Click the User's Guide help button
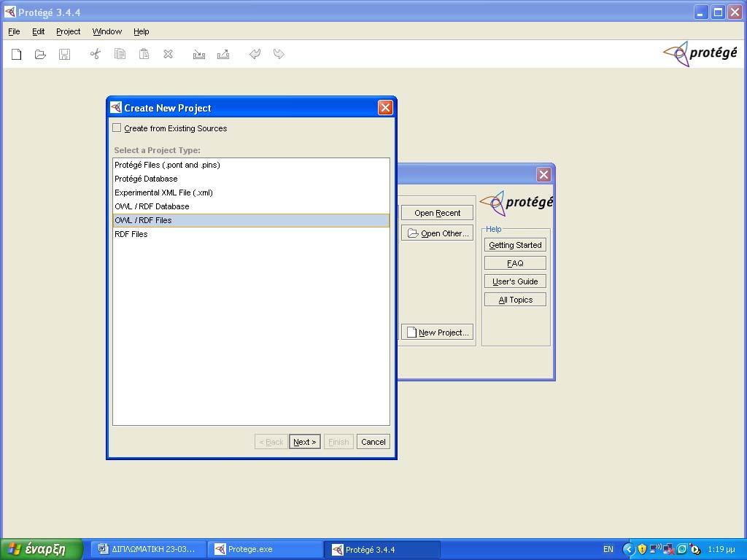This screenshot has height=560, width=747. [515, 281]
